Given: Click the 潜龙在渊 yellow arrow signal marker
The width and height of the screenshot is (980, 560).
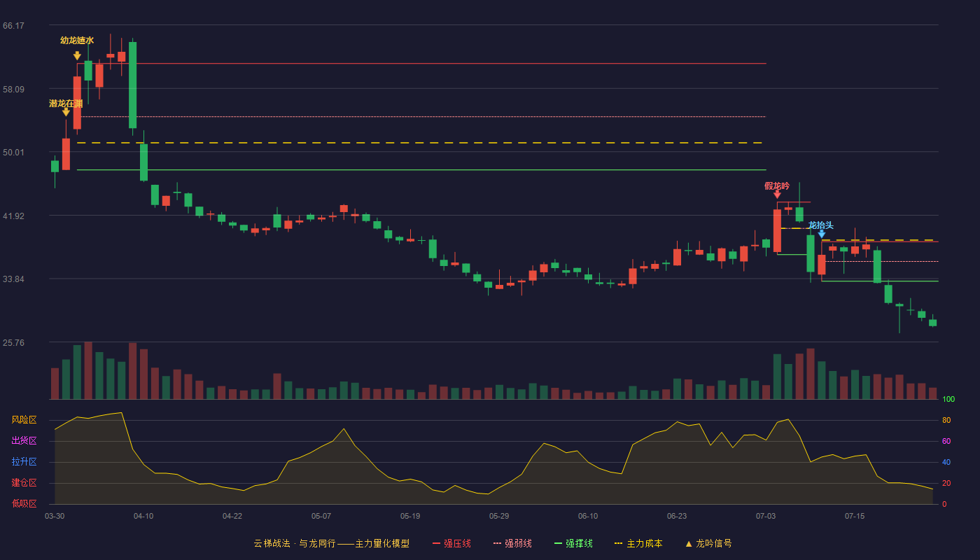Looking at the screenshot, I should coord(66,112).
